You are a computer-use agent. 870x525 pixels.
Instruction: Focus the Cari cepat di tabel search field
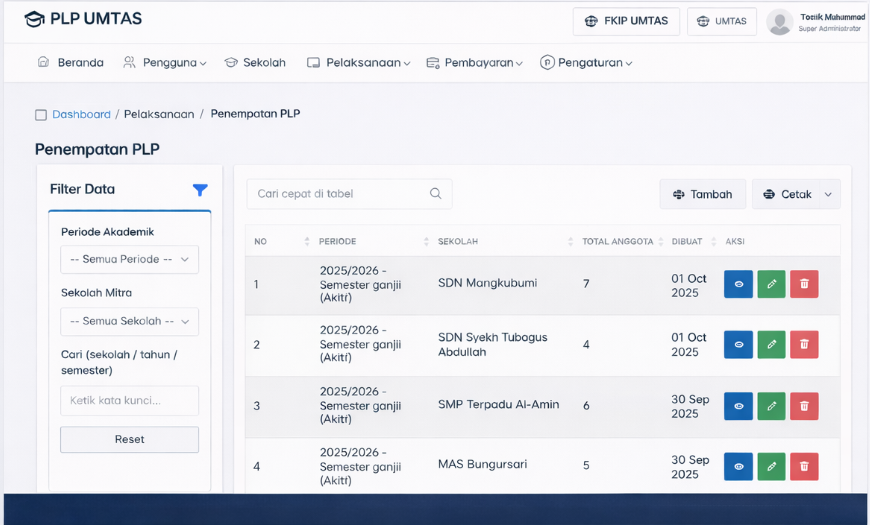(x=349, y=194)
